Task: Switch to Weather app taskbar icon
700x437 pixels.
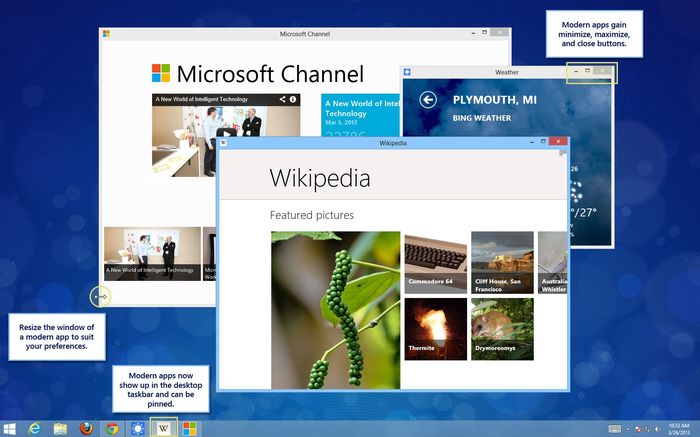Action: pyautogui.click(x=137, y=428)
